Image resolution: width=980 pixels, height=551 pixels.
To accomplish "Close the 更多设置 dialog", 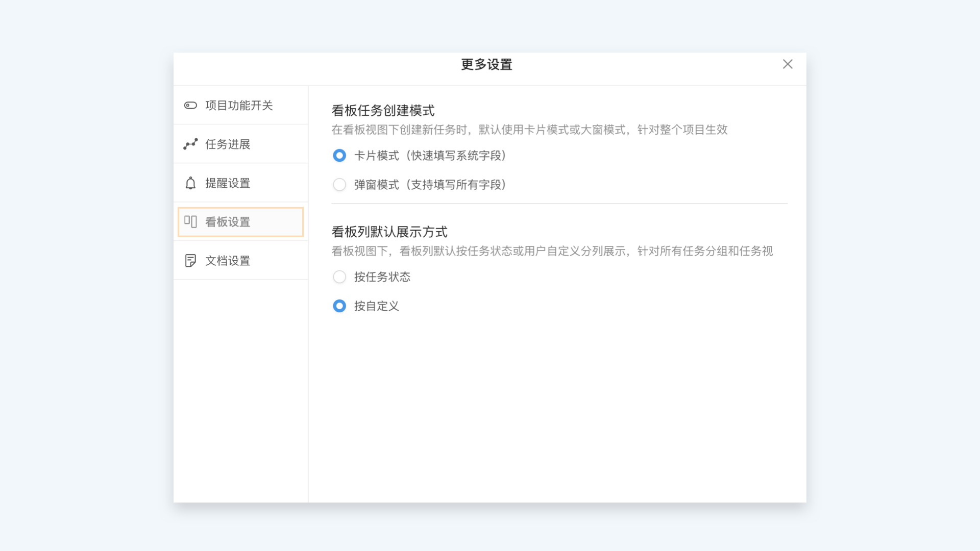I will pyautogui.click(x=788, y=64).
